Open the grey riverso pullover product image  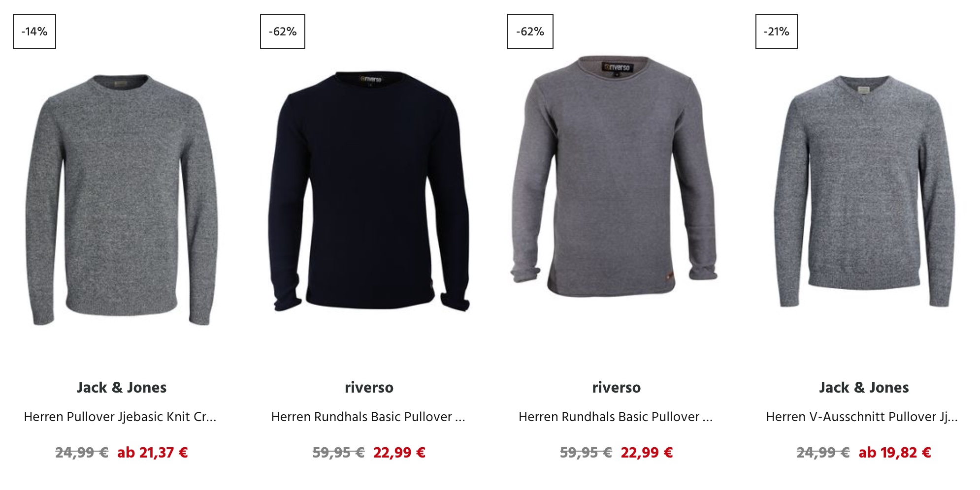click(614, 176)
